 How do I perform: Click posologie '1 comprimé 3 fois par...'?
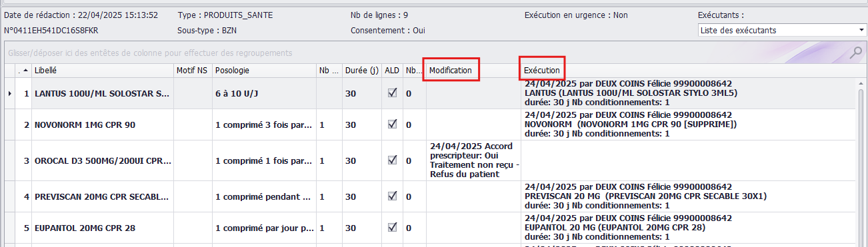pyautogui.click(x=264, y=125)
